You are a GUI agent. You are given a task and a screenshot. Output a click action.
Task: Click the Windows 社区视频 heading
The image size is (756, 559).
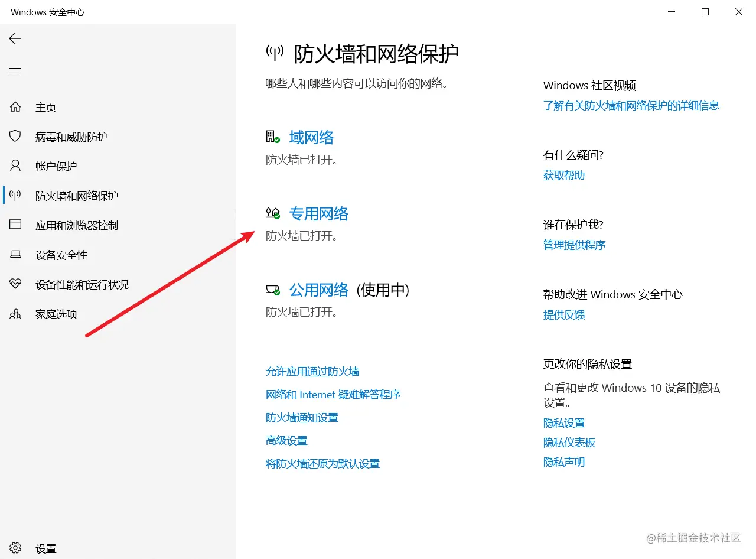[589, 85]
